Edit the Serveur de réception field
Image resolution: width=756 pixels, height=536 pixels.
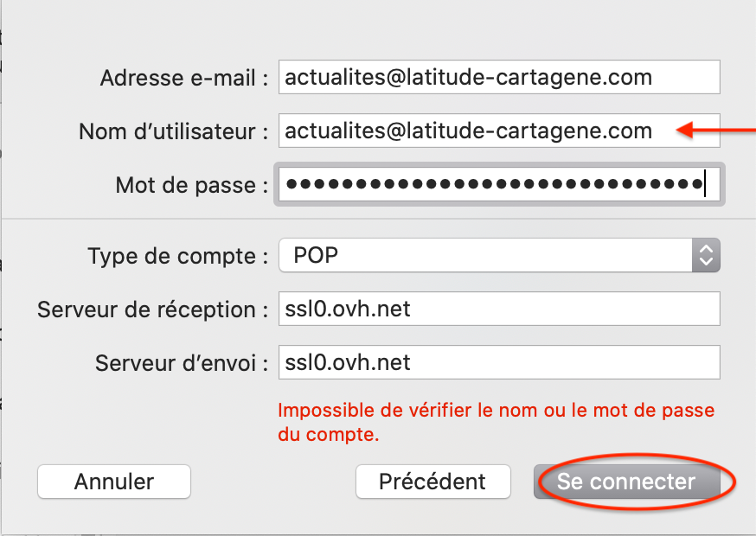(499, 309)
